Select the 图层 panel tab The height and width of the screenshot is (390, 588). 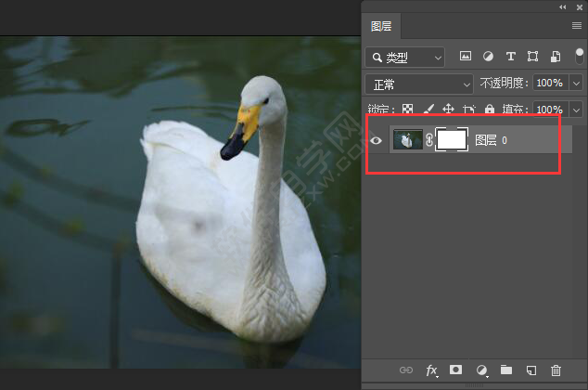(x=381, y=26)
